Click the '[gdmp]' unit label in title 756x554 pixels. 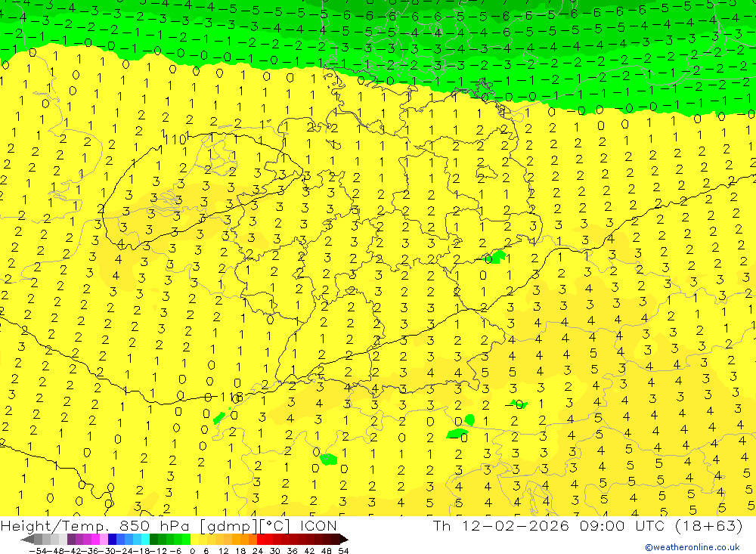pos(228,525)
